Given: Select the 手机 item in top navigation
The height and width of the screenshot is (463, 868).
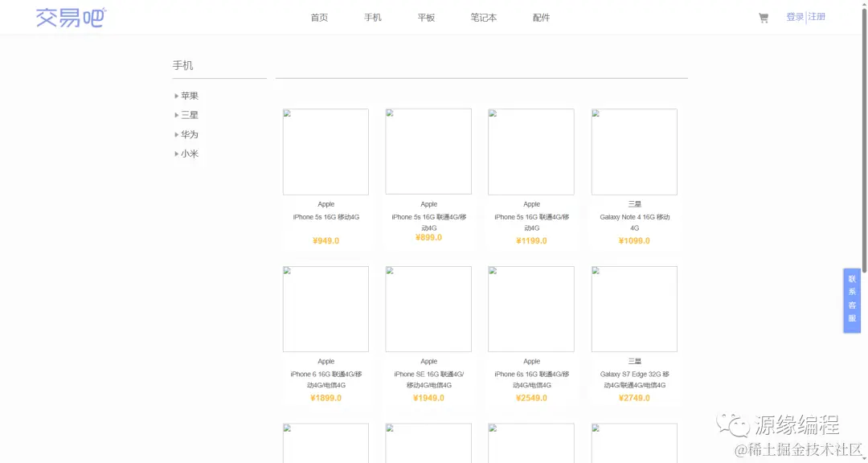Looking at the screenshot, I should point(373,18).
